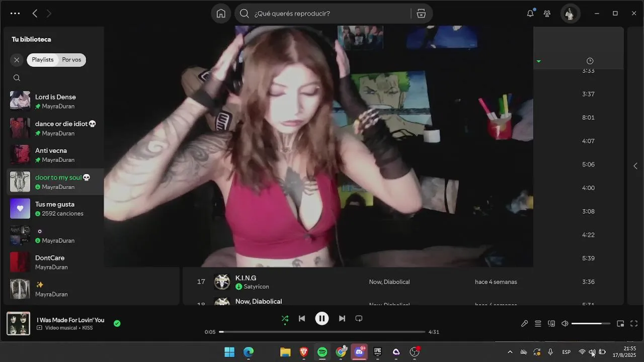Open album Now, Diabolical on row 17
The image size is (644, 362).
[x=389, y=282]
